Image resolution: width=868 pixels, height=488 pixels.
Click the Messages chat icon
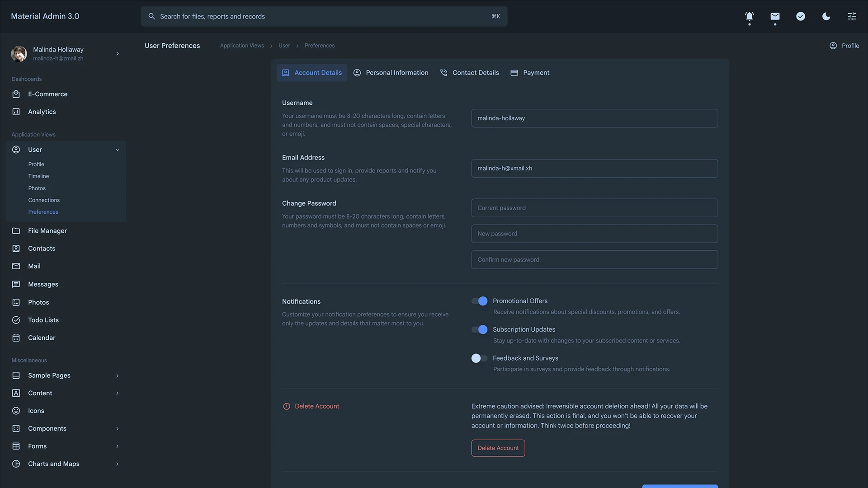click(x=16, y=284)
